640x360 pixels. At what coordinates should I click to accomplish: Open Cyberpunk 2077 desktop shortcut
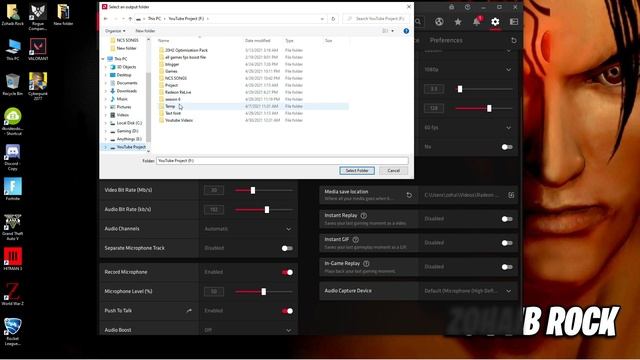(38, 86)
